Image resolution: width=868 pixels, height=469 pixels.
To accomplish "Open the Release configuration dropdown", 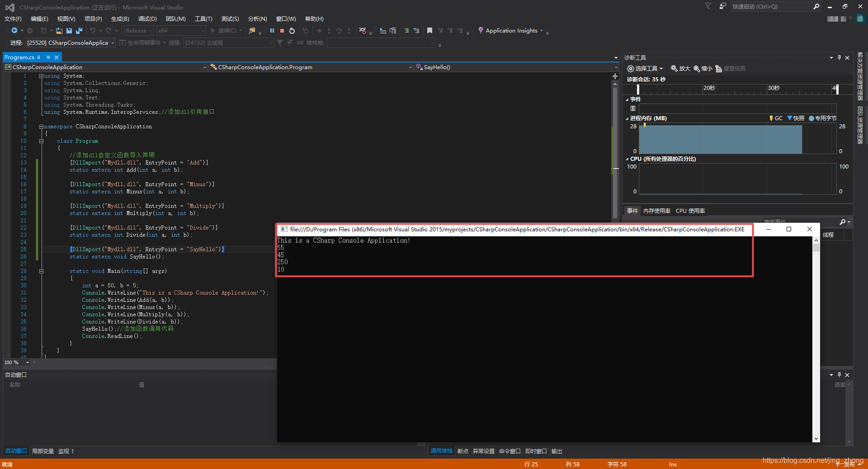I will coord(139,31).
